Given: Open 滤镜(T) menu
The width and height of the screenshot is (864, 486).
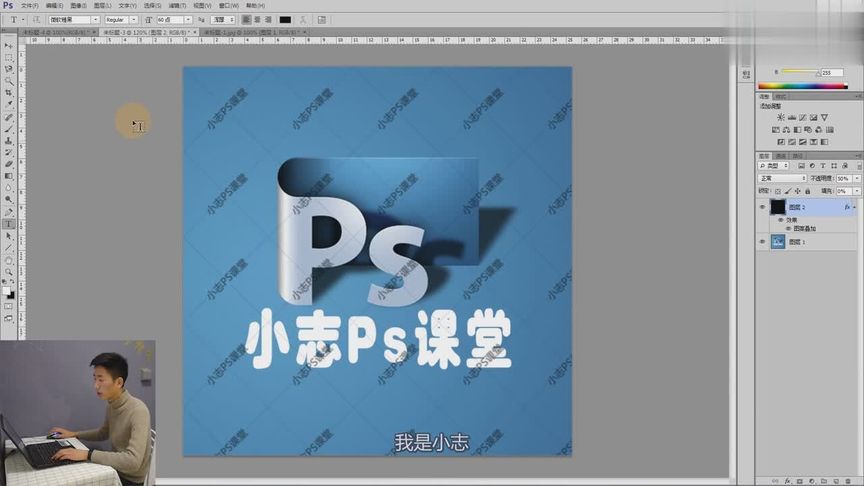Looking at the screenshot, I should 177,6.
